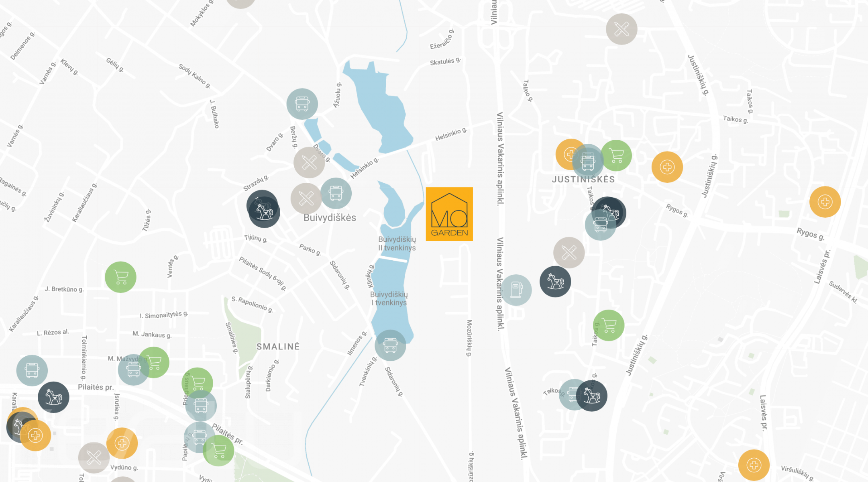The image size is (868, 482).
Task: Open the medical cross marker by Rygos g.
Action: tap(825, 202)
